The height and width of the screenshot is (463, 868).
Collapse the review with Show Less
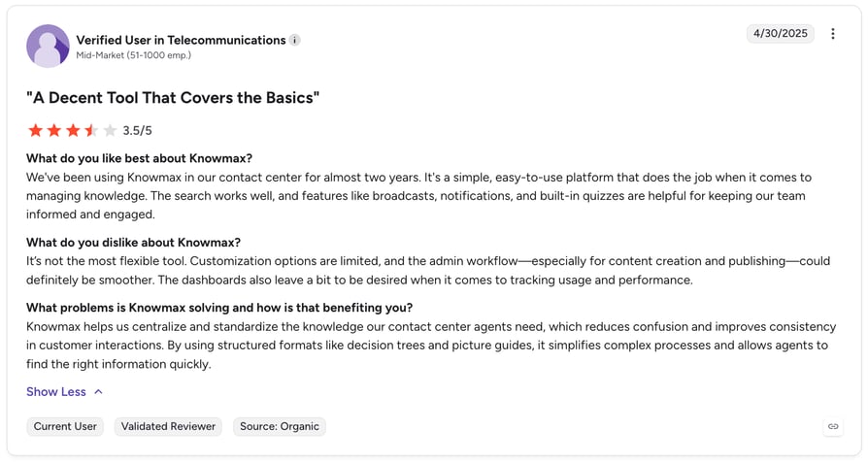(56, 391)
